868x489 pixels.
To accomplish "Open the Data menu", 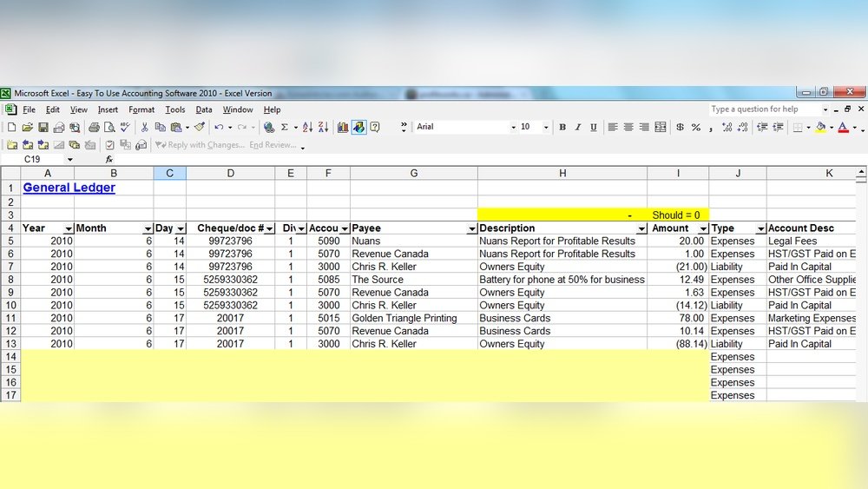I will coord(204,110).
